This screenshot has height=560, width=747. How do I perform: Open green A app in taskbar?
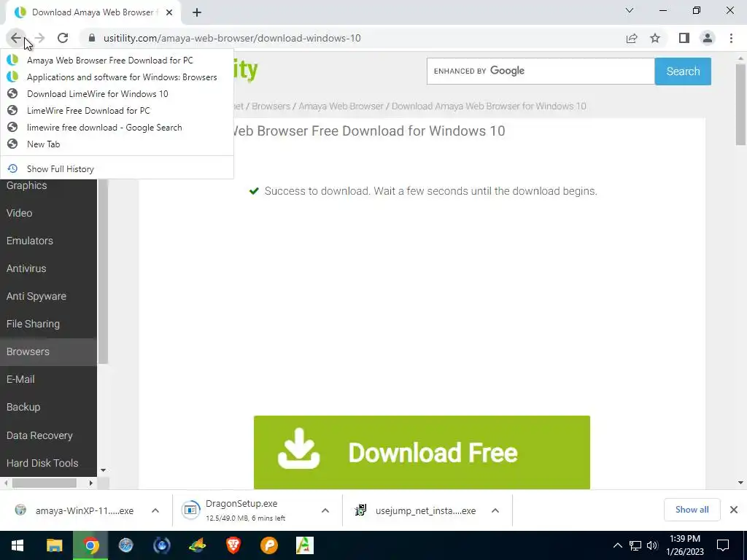[x=305, y=545]
